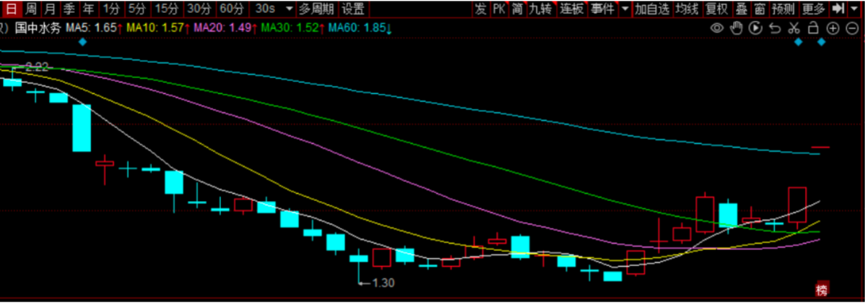This screenshot has height=303, width=868.
Task: Expand the dropdown arrow next to 30s
Action: (x=289, y=10)
